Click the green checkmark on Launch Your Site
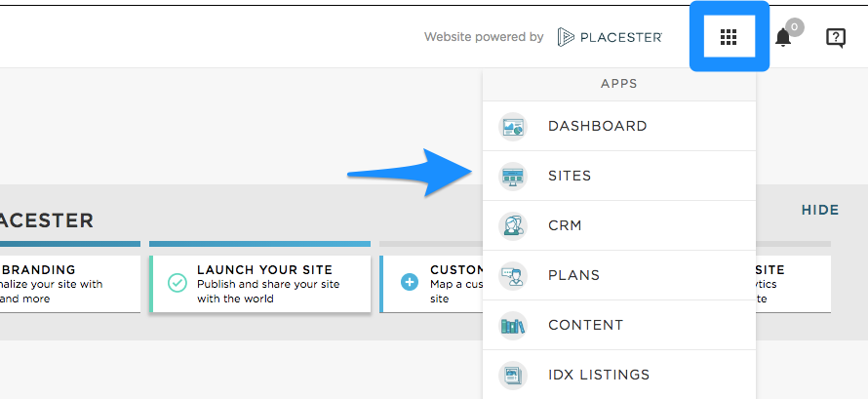The image size is (868, 399). 178,283
